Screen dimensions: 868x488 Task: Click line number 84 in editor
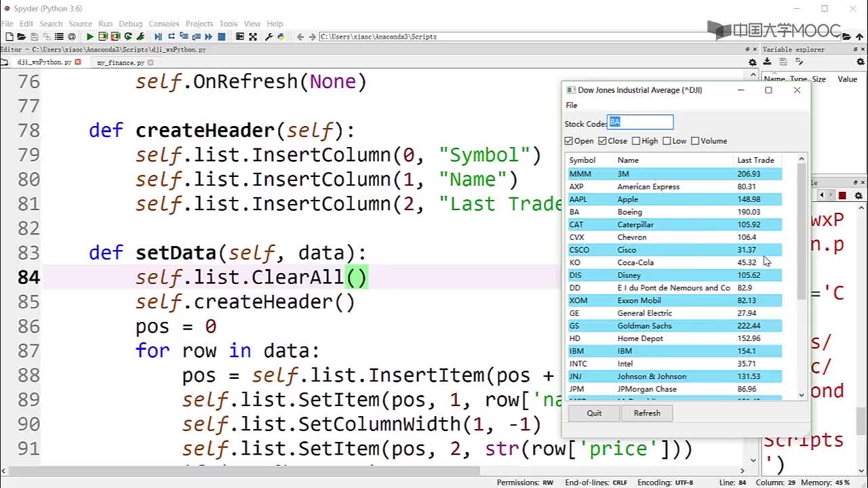click(x=28, y=277)
